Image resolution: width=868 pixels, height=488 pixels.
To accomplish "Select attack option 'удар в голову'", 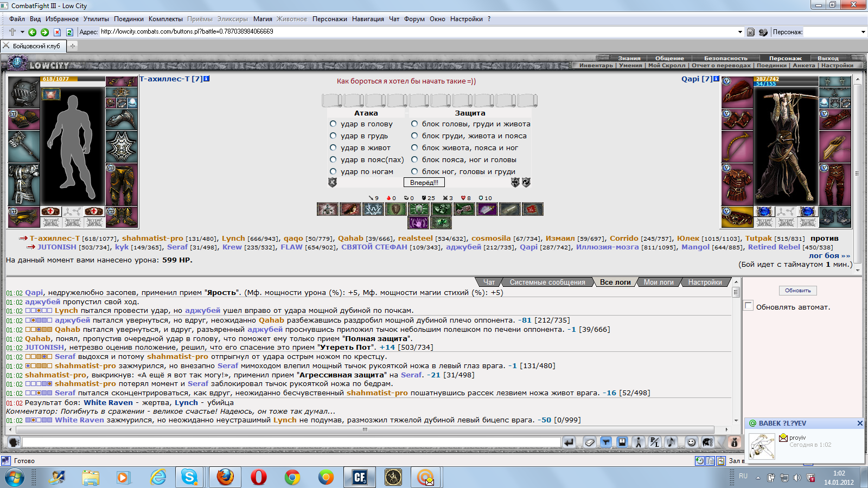I will tap(333, 124).
